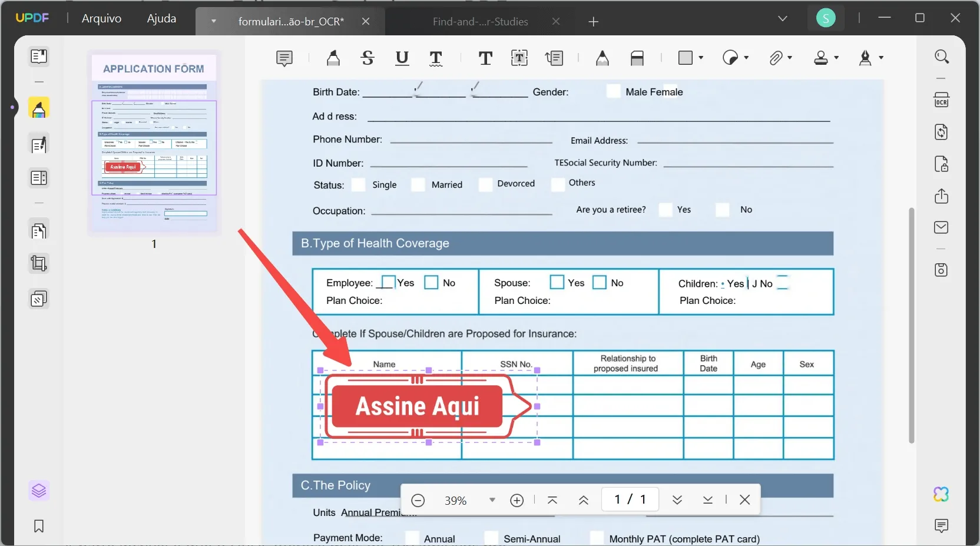Screen dimensions: 980x546
Task: Open the Search panel on the right sidebar
Action: click(x=941, y=57)
